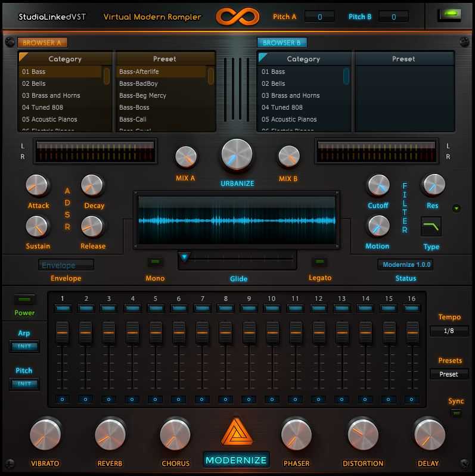This screenshot has width=475, height=476.
Task: Click the orange triangle Modernize logo
Action: click(237, 432)
